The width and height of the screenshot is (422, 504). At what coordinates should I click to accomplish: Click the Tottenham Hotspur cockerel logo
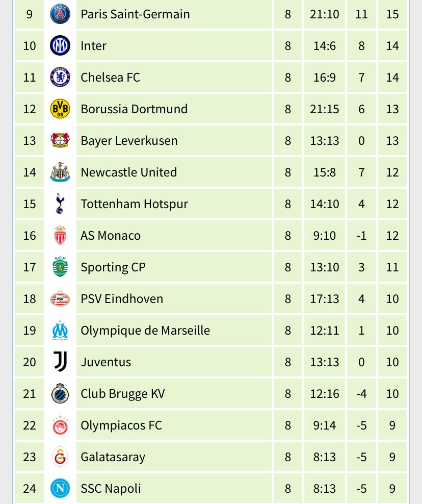[x=60, y=204]
